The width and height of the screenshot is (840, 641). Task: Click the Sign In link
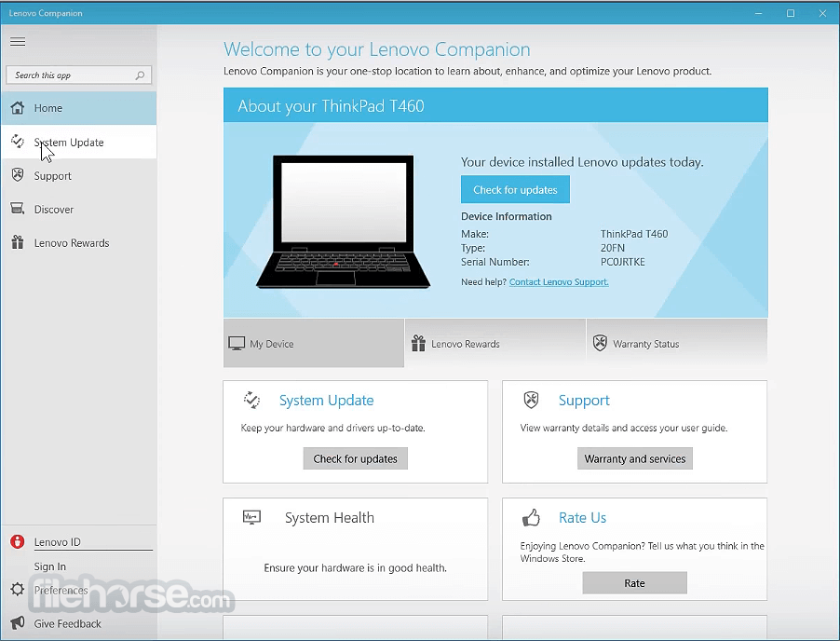tap(49, 566)
